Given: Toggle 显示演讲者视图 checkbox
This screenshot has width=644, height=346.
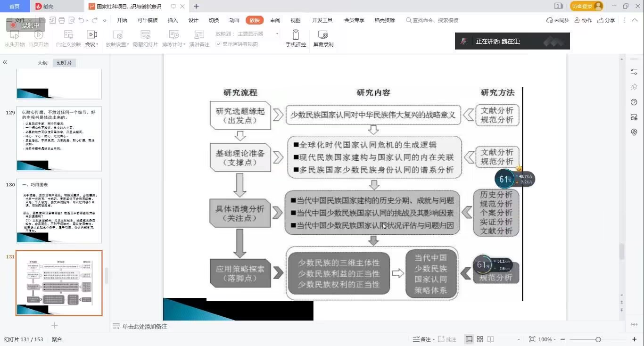Looking at the screenshot, I should point(218,44).
